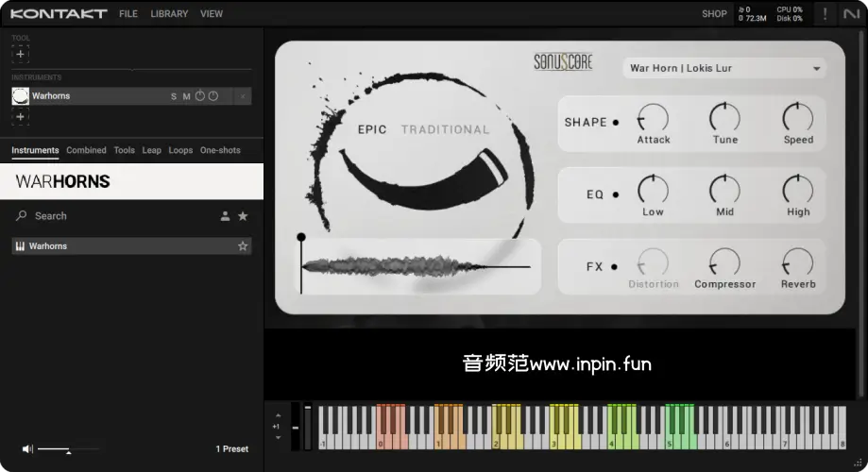Open the War Horn | Lokis Lur dropdown
868x472 pixels.
(x=723, y=68)
